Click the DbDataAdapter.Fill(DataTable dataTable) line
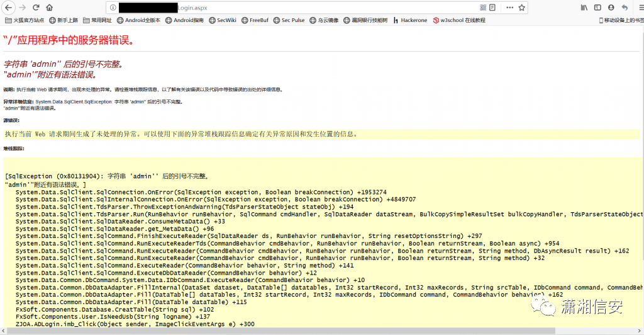Screen dimensions: 644x335 pyautogui.click(x=131, y=302)
